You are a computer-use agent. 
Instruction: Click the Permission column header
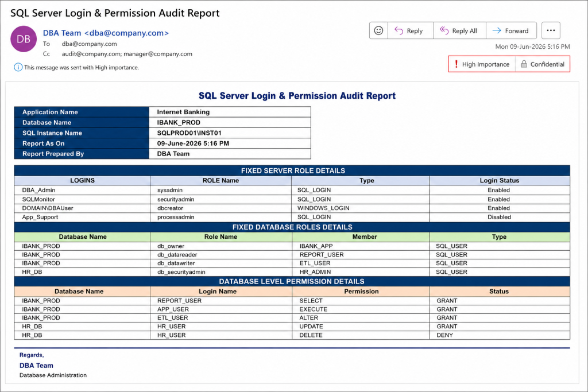pyautogui.click(x=361, y=292)
